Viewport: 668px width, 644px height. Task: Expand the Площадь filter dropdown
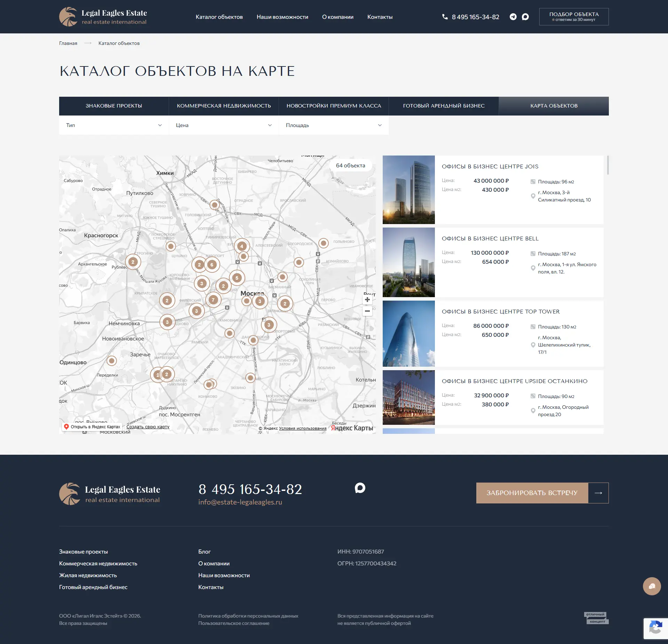pos(334,125)
